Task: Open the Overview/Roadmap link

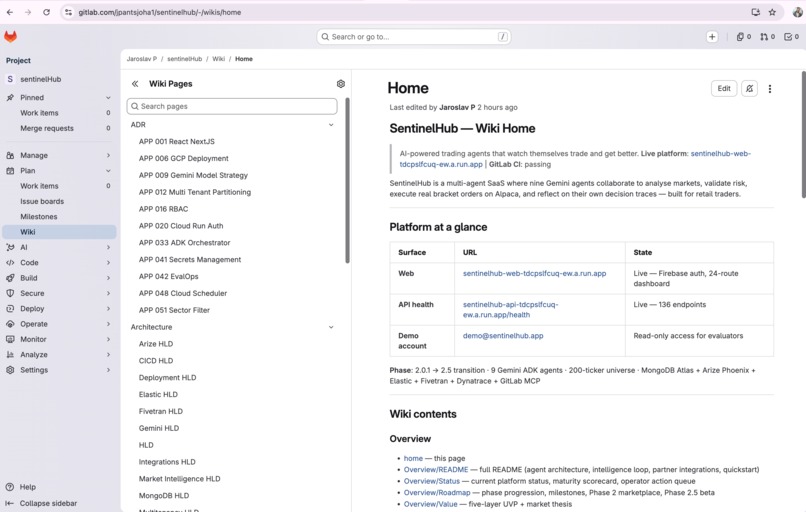Action: tap(437, 492)
